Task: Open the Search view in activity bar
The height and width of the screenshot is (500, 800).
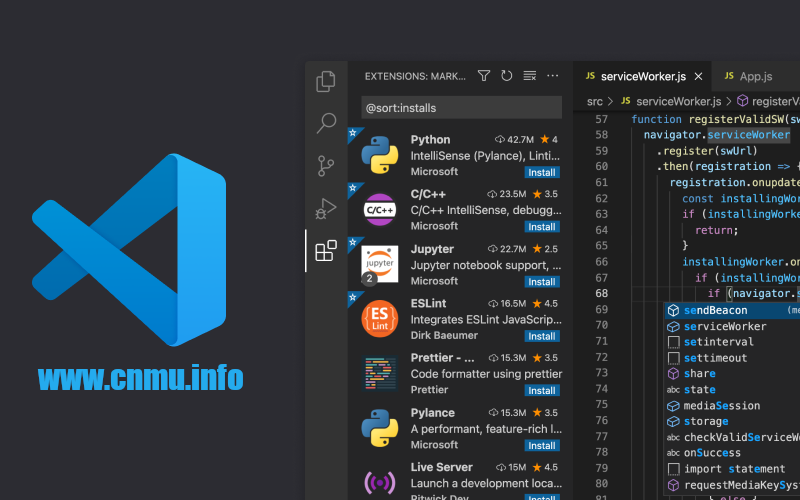Action: 326,123
